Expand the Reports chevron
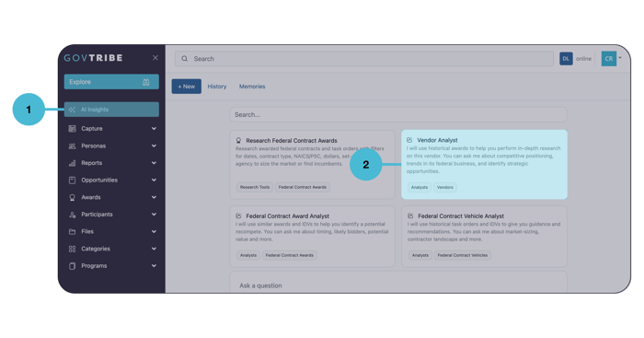Image resolution: width=644 pixels, height=338 pixels. (154, 163)
